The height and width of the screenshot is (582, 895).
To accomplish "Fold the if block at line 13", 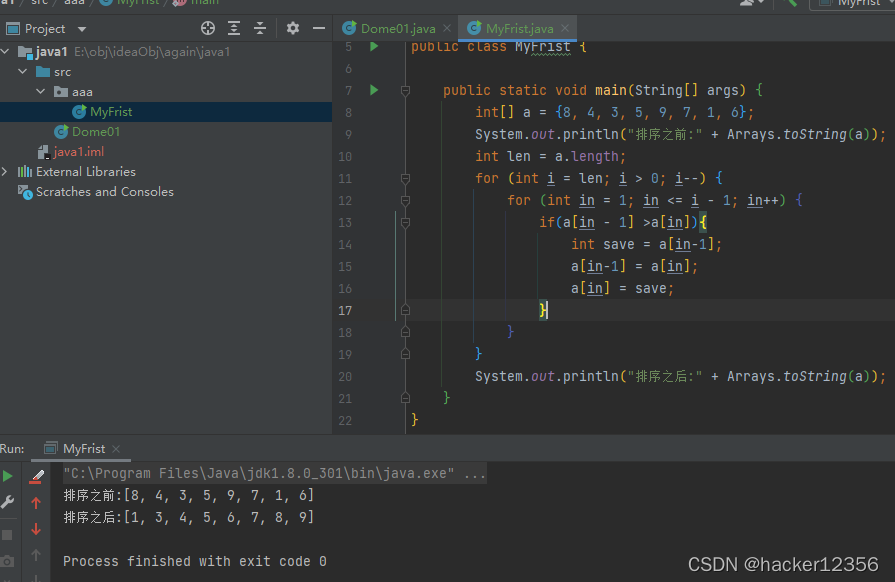I will tap(405, 223).
